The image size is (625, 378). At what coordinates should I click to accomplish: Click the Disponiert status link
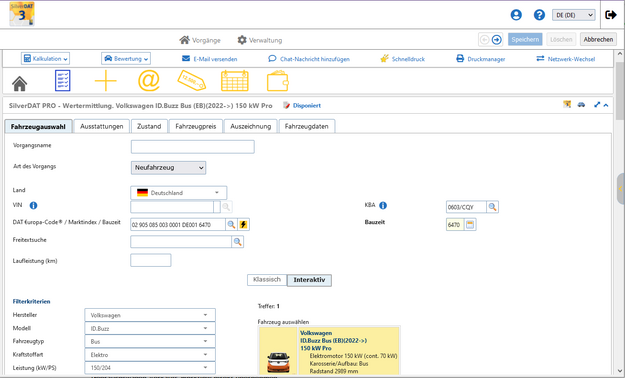click(307, 106)
